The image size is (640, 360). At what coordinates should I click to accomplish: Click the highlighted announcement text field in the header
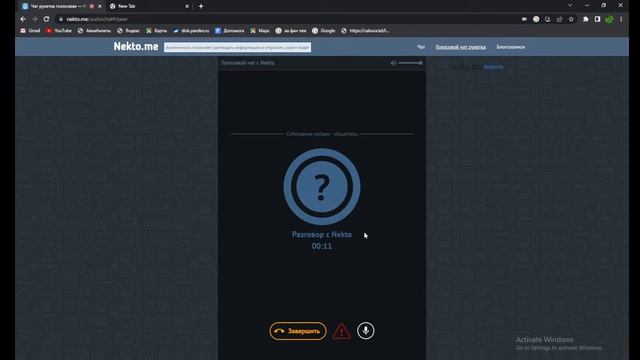tap(237, 47)
